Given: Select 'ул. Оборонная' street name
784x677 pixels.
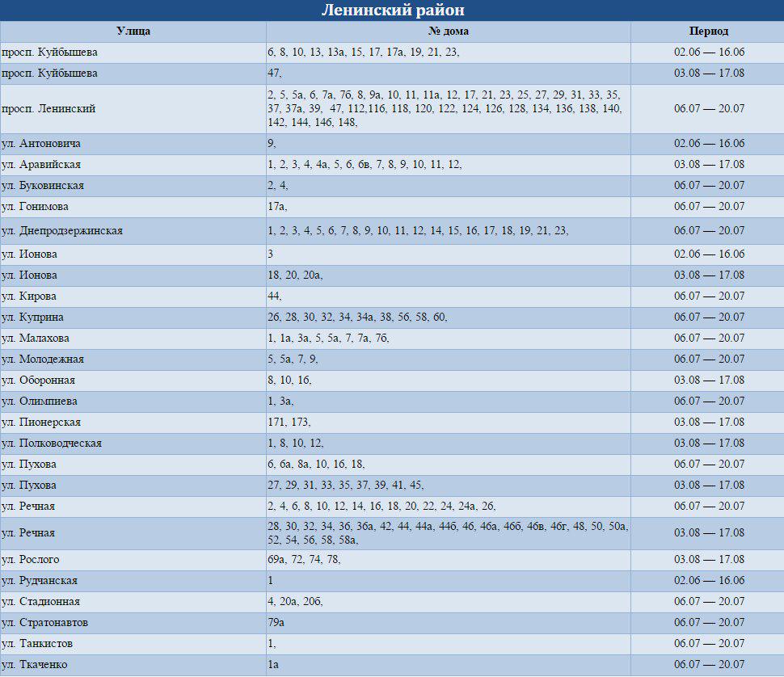Looking at the screenshot, I should (38, 380).
